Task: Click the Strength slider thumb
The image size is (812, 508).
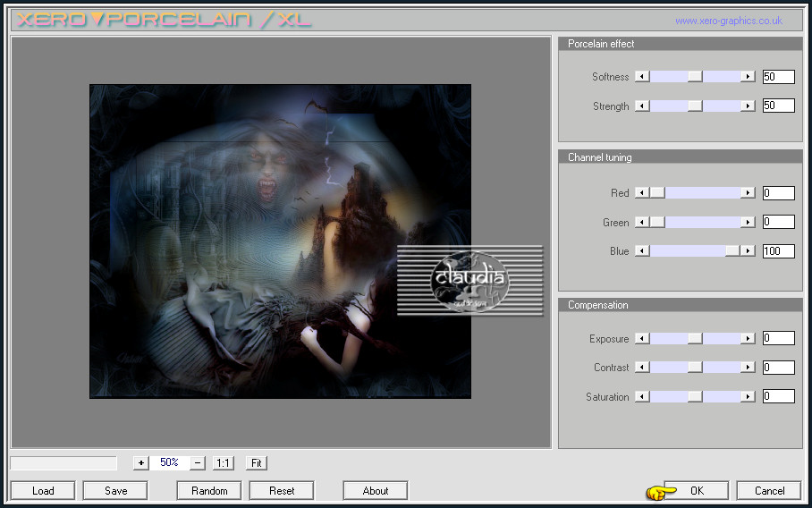Action: (695, 106)
